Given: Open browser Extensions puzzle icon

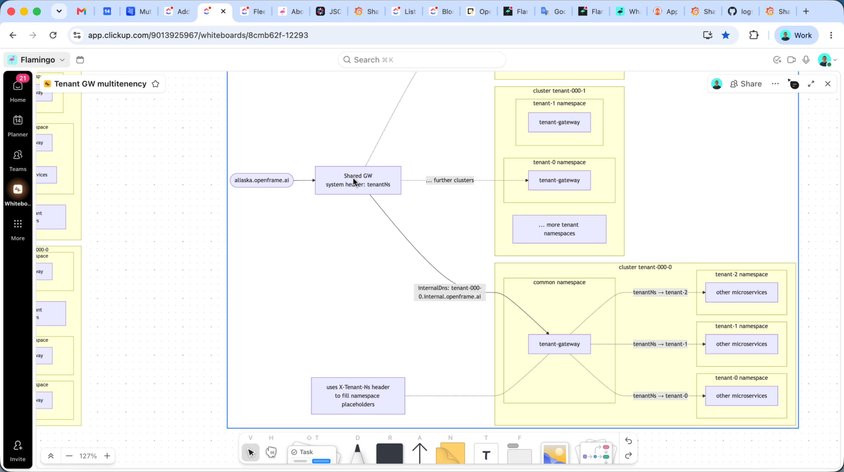Looking at the screenshot, I should [x=754, y=35].
